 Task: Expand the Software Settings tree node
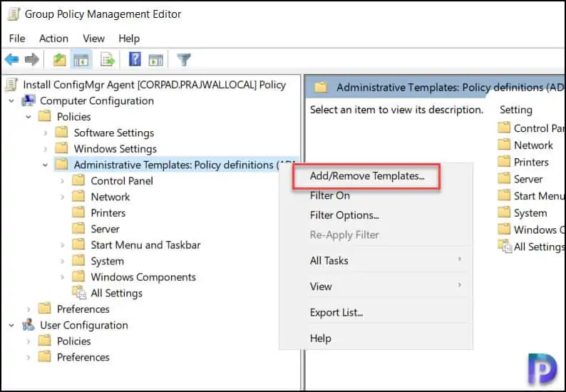[46, 133]
